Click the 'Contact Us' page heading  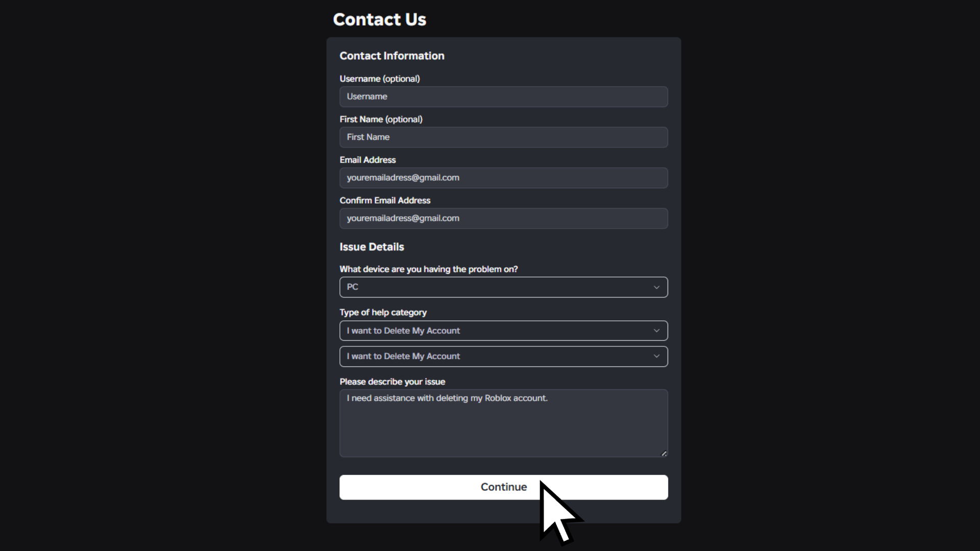click(380, 19)
